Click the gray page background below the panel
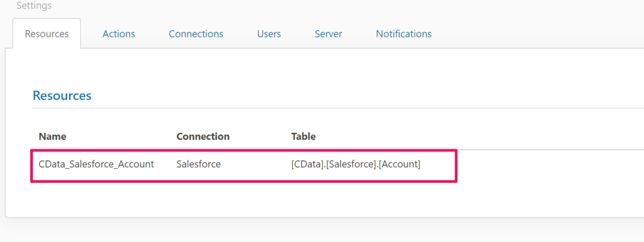Viewport: 644px width, 242px height. click(x=322, y=231)
